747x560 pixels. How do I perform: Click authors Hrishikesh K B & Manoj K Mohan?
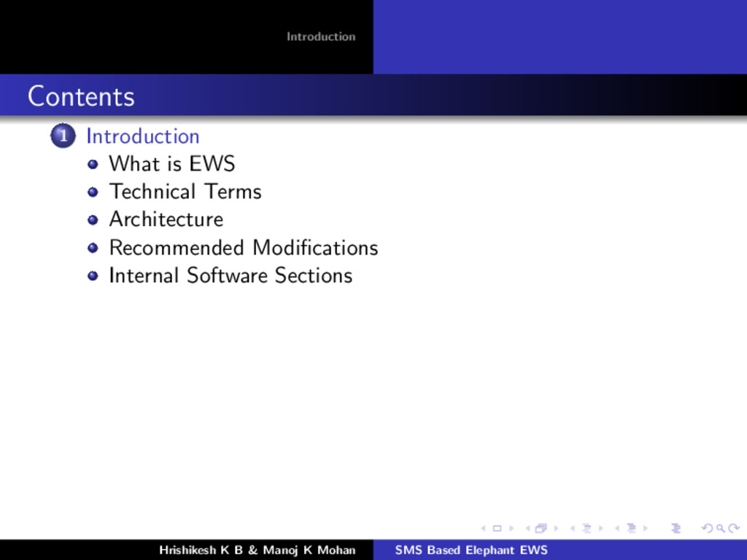(258, 550)
